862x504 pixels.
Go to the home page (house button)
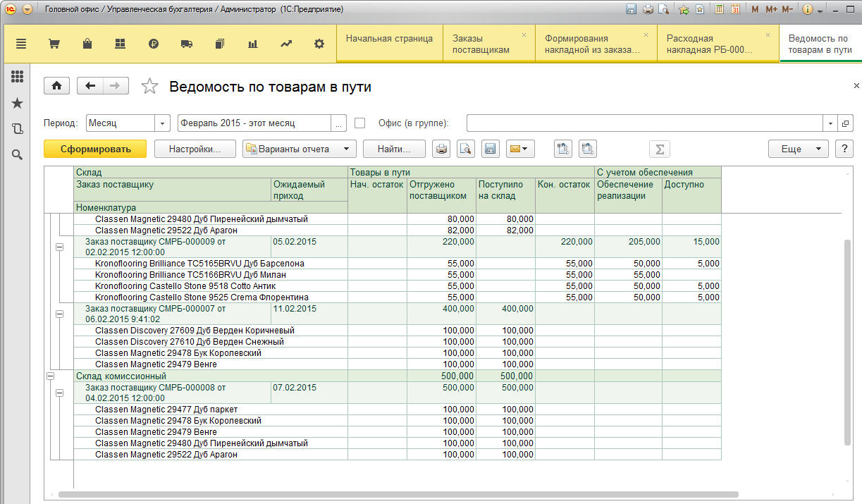[x=56, y=86]
